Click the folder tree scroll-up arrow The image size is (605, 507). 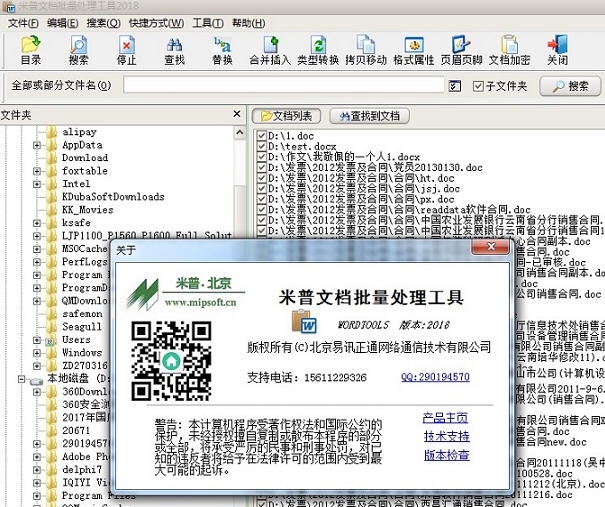coord(240,133)
